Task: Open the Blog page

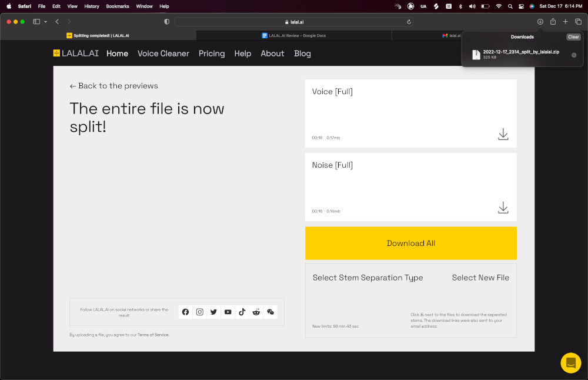Action: pos(302,54)
